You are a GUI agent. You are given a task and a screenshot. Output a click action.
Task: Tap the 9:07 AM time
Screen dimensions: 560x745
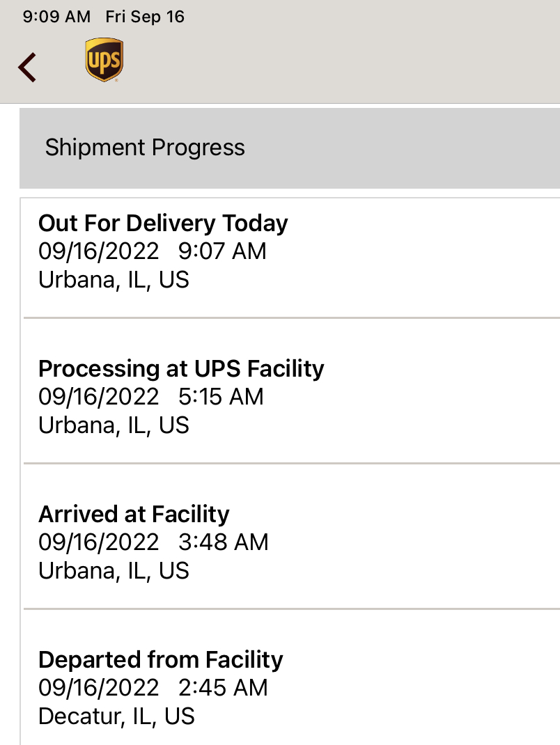222,251
